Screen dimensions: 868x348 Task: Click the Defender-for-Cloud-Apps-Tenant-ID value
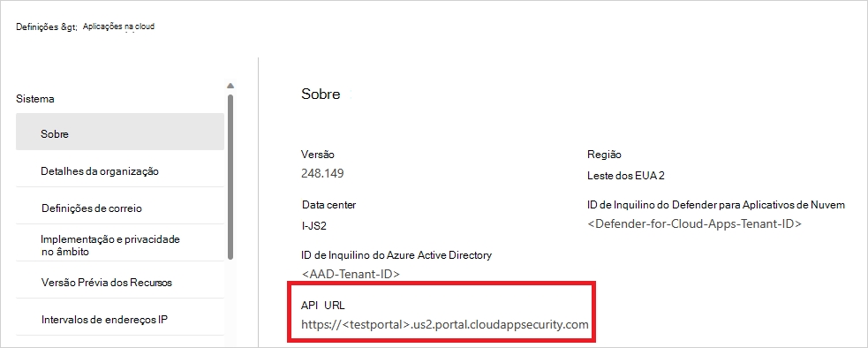694,224
